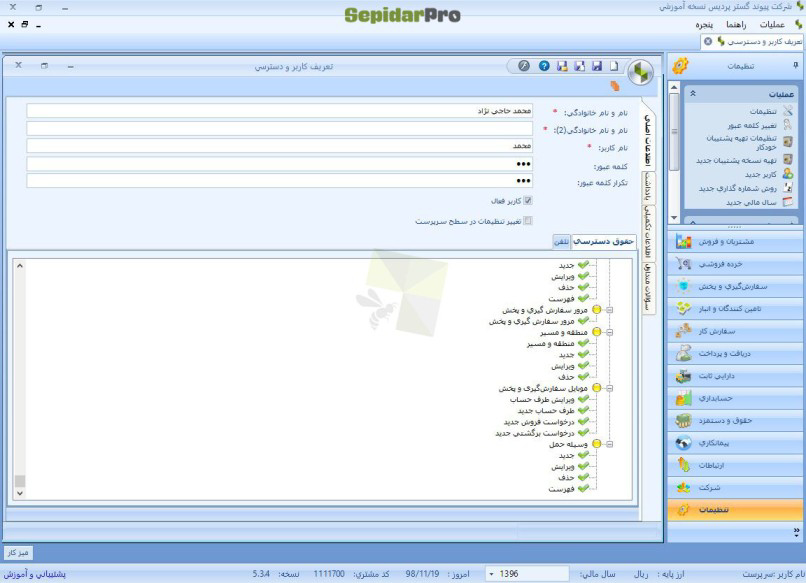Click تهیه نسخه پشتیبان جدید operation
This screenshot has width=806, height=583.
(x=736, y=160)
